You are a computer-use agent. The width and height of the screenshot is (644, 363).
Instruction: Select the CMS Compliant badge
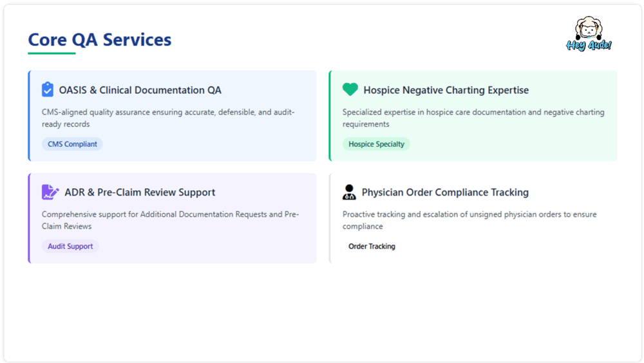(72, 144)
